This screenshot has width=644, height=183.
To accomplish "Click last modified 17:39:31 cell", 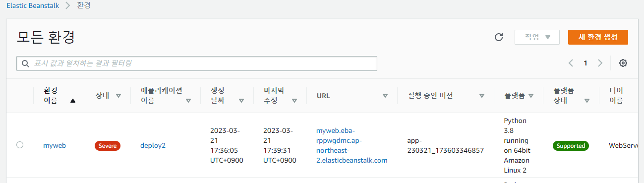I will coord(280,145).
